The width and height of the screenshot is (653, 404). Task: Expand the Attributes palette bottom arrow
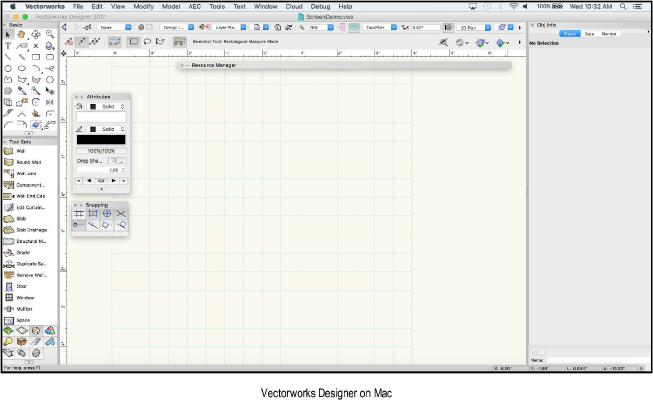pyautogui.click(x=101, y=190)
